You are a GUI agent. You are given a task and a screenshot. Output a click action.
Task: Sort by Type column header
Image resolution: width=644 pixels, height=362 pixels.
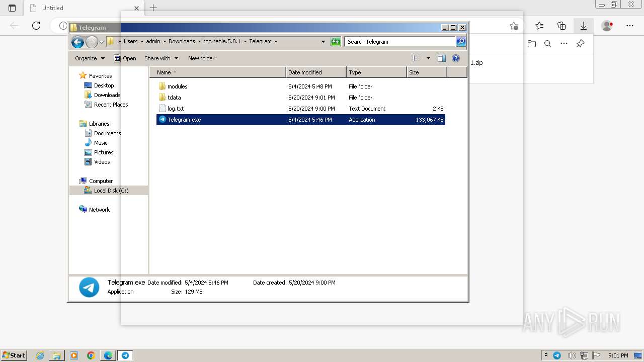376,72
